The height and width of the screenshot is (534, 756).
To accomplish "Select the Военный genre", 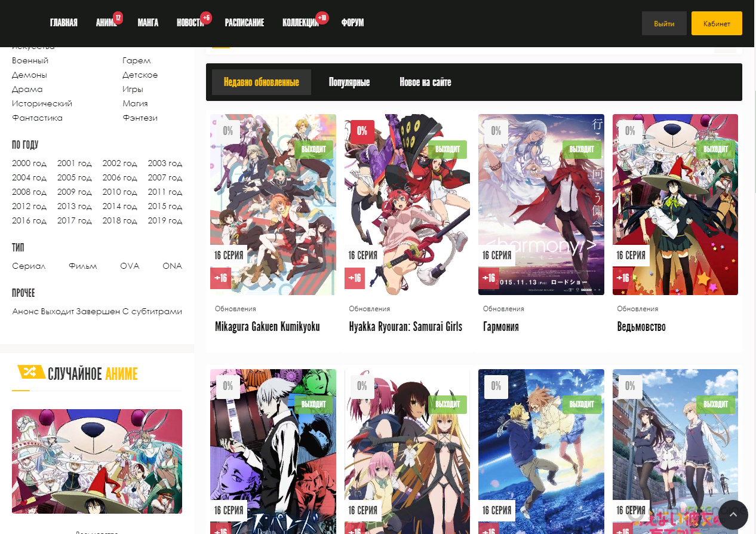I will click(30, 60).
